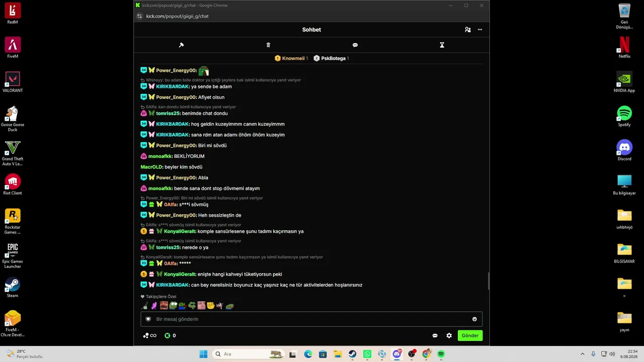Open WhatsApp from the taskbar
Image resolution: width=644 pixels, height=362 pixels.
point(367,354)
